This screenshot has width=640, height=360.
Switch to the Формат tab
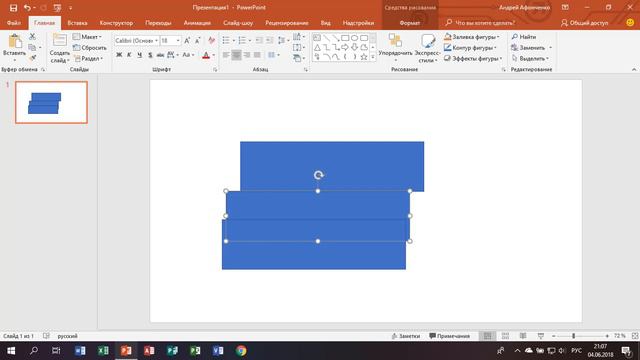point(410,23)
